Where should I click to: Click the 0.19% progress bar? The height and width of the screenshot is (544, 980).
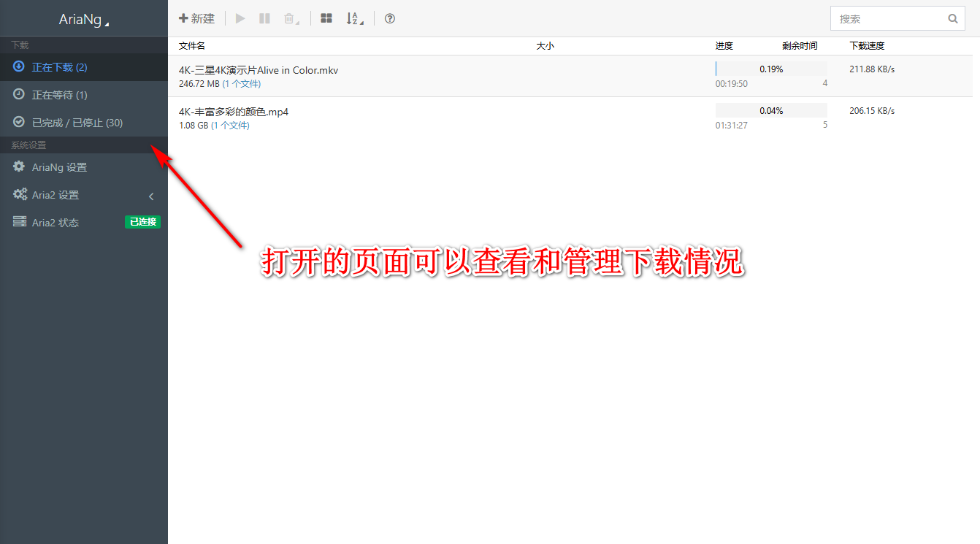pyautogui.click(x=770, y=69)
